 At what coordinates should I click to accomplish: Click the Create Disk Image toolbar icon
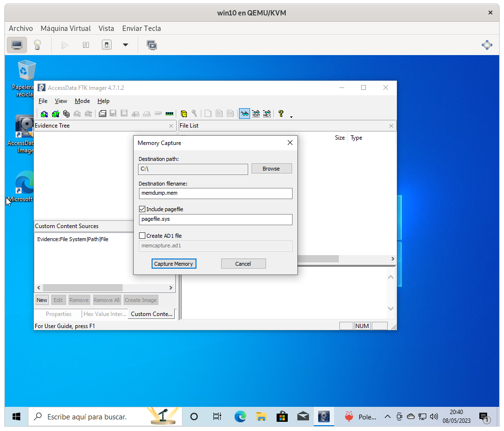click(102, 114)
